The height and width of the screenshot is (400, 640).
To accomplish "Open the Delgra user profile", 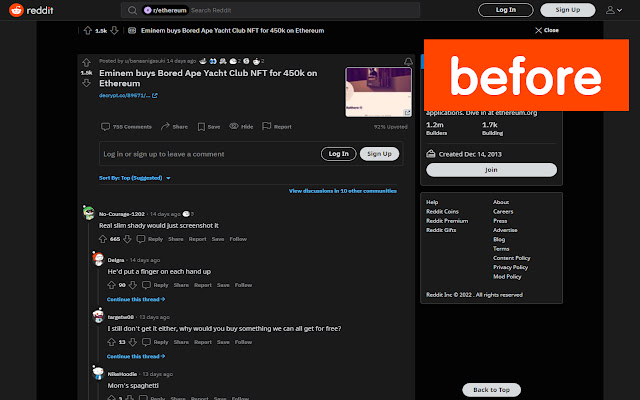I will (116, 260).
